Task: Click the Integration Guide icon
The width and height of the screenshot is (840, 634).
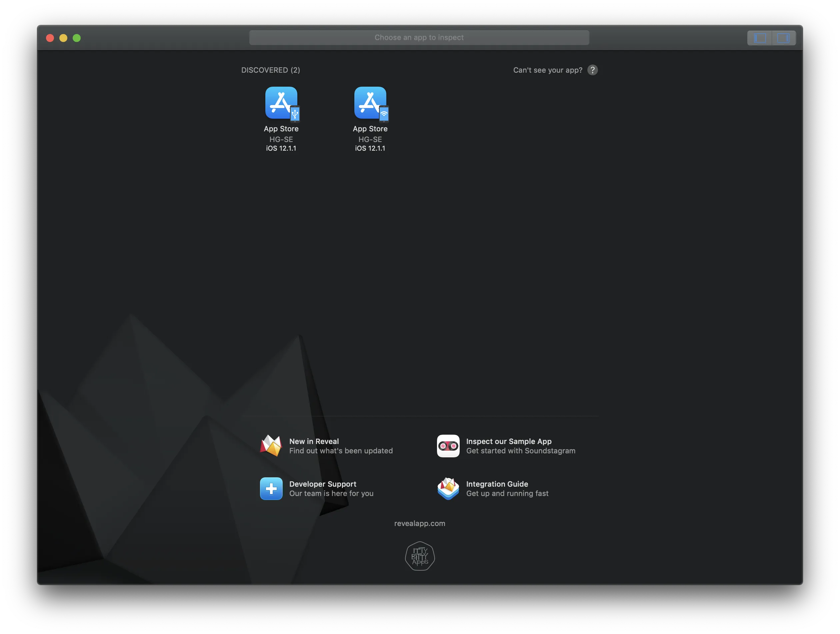Action: click(448, 489)
